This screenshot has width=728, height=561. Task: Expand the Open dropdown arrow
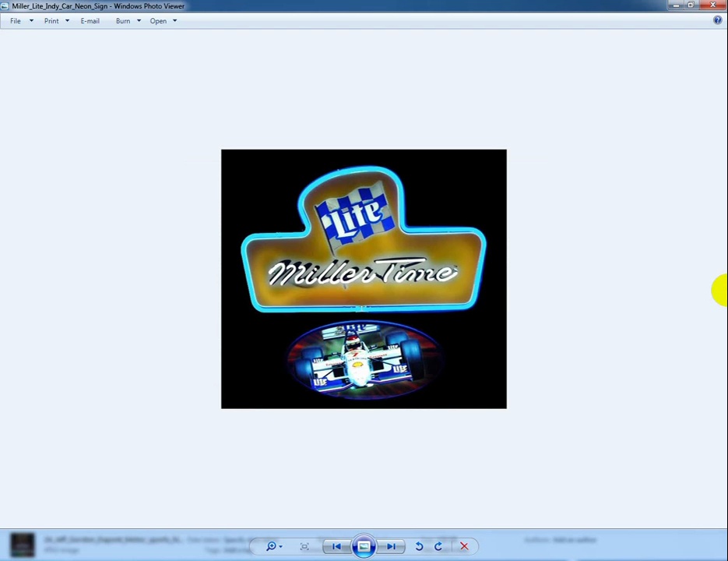(x=175, y=21)
